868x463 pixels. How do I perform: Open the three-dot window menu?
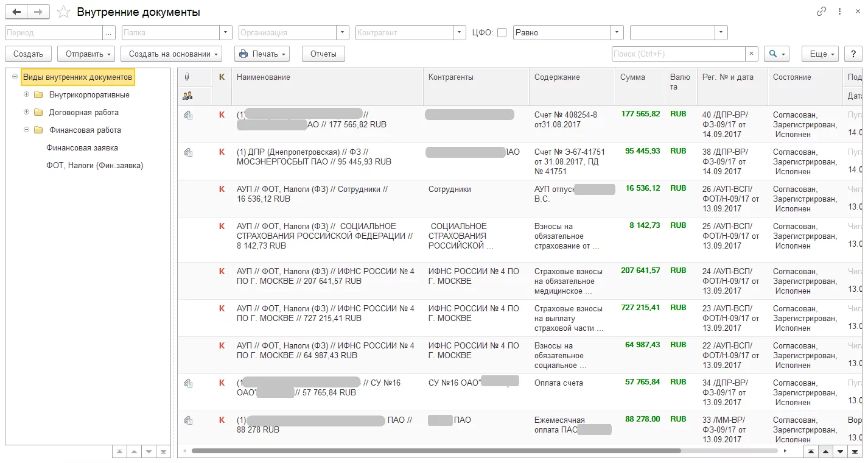pos(841,12)
